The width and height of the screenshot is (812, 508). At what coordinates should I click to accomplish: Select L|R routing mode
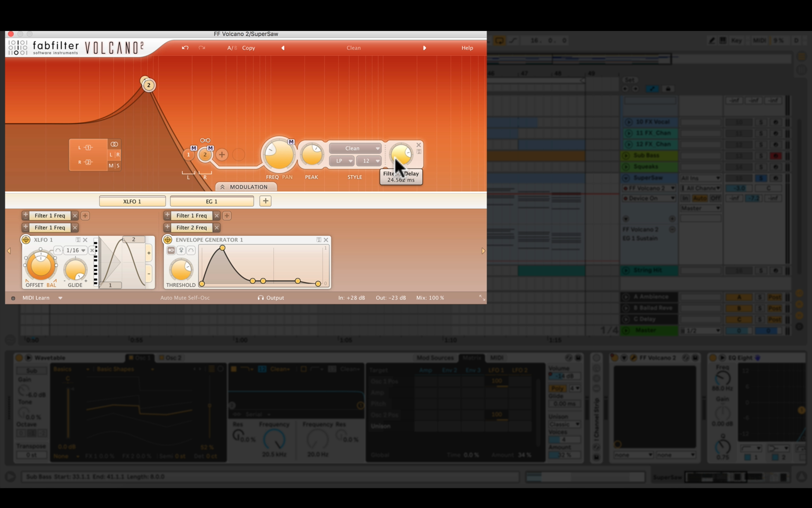114,155
